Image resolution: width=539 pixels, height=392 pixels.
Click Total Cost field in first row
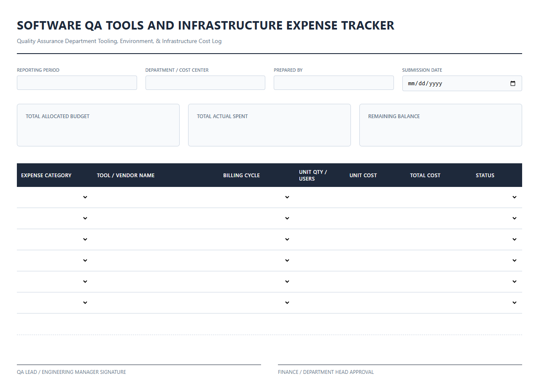click(x=439, y=197)
